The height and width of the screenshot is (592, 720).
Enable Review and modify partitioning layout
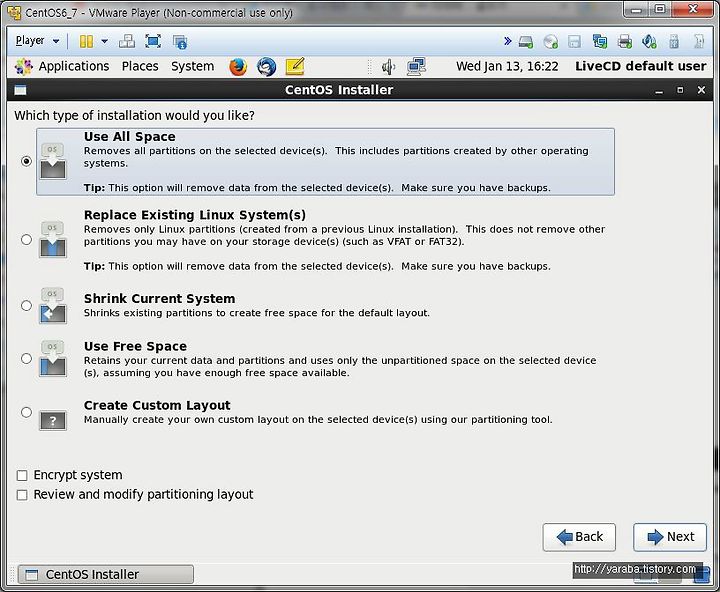click(x=22, y=495)
